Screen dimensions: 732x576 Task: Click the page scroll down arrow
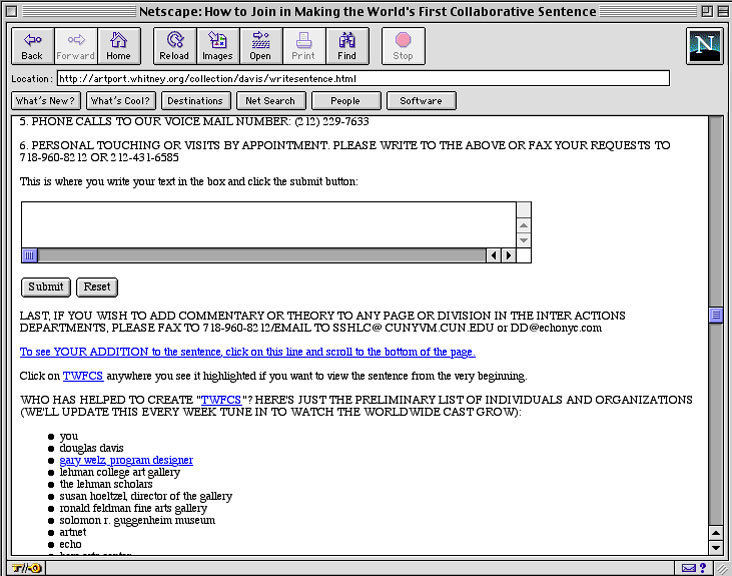tap(716, 547)
